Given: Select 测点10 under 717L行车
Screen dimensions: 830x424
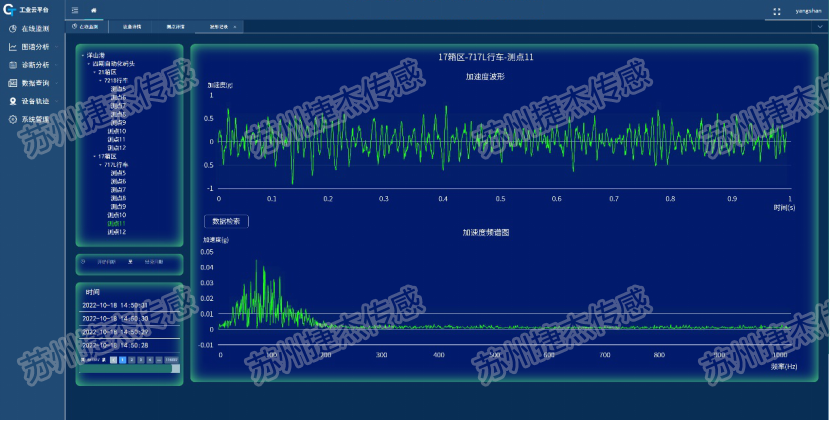Looking at the screenshot, I should [x=116, y=215].
